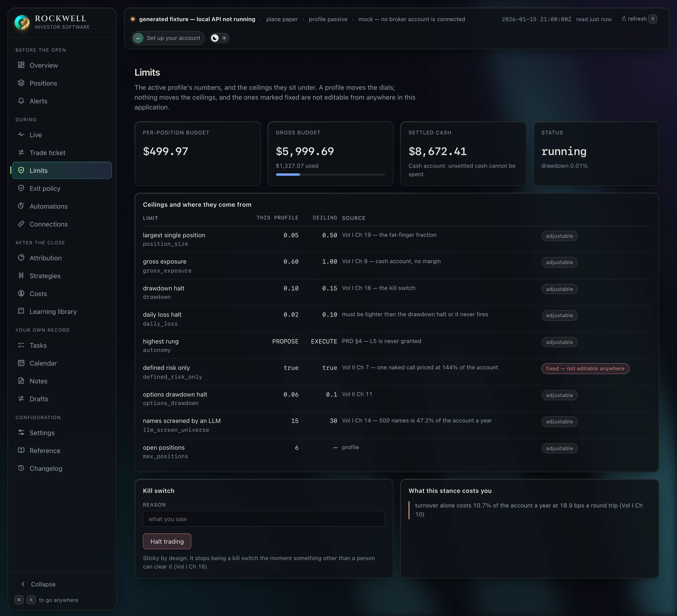The image size is (677, 616).
Task: Click the Exit policy shield icon
Action: click(21, 188)
